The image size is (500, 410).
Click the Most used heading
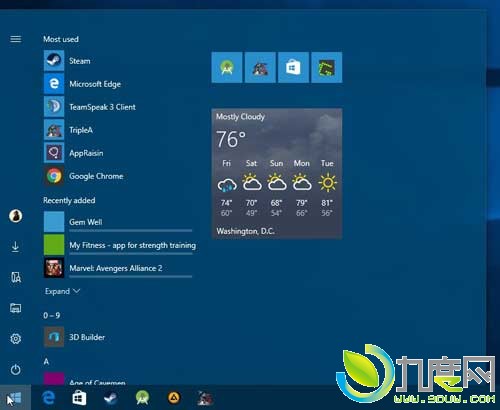[x=61, y=39]
